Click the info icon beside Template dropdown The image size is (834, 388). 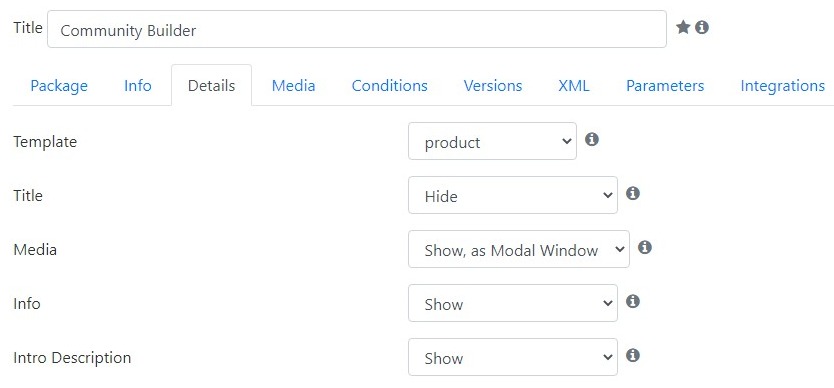(x=592, y=139)
